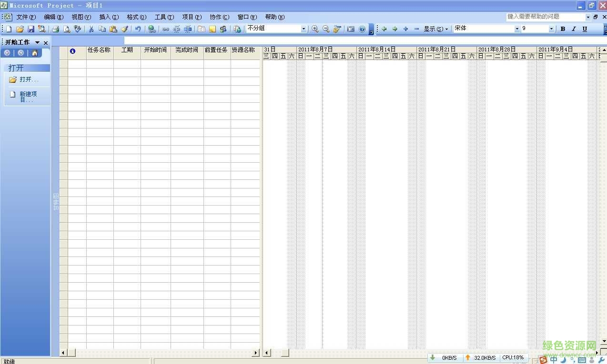The width and height of the screenshot is (607, 364).
Task: Click the Open folder toolbar icon
Action: 20,29
